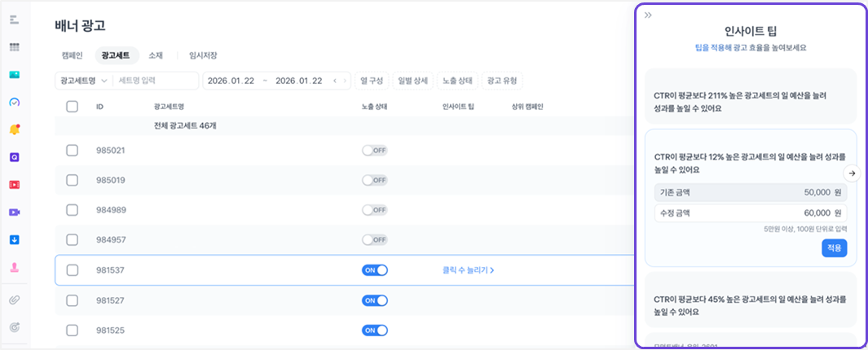The image size is (868, 350).
Task: Turn off exposure toggle for 981527
Action: click(375, 300)
